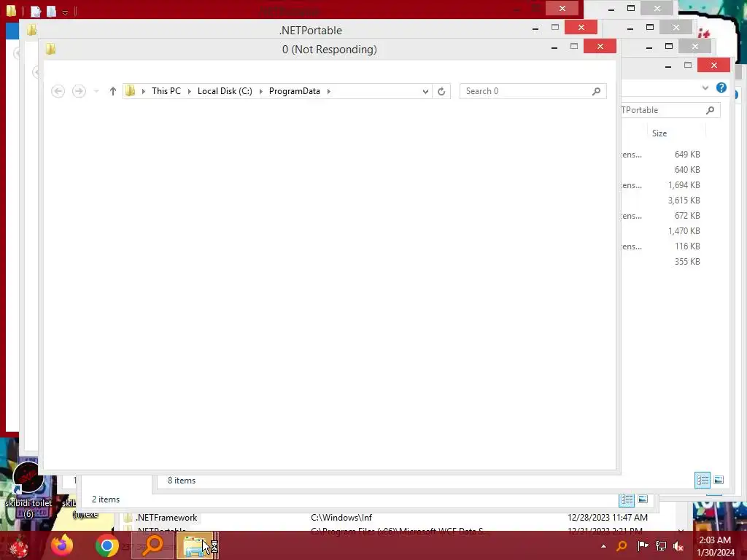
Task: Click the folder icon in address bar
Action: pyautogui.click(x=130, y=90)
